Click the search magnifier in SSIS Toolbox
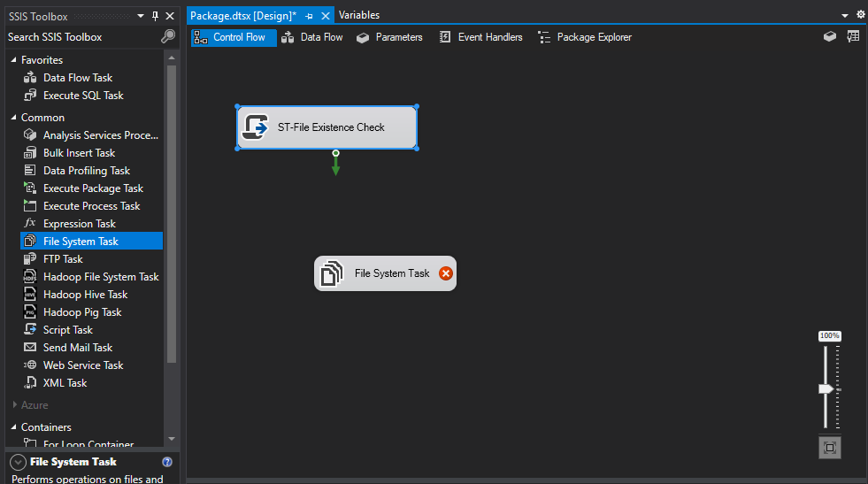868x484 pixels. point(168,37)
